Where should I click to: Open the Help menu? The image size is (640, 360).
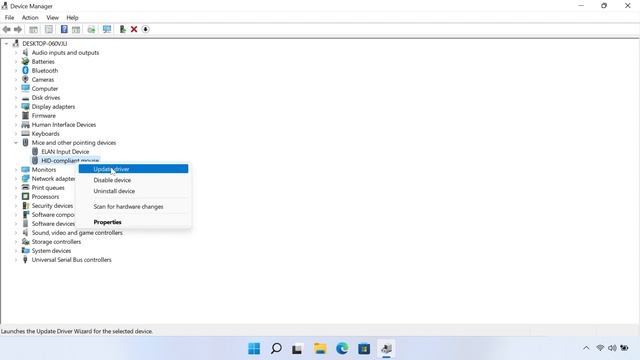pos(72,18)
